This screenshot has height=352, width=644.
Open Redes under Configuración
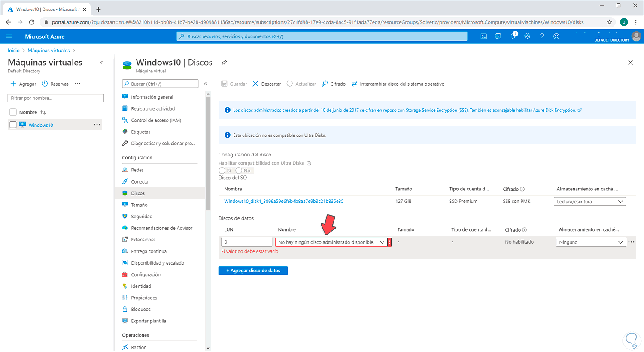click(137, 170)
